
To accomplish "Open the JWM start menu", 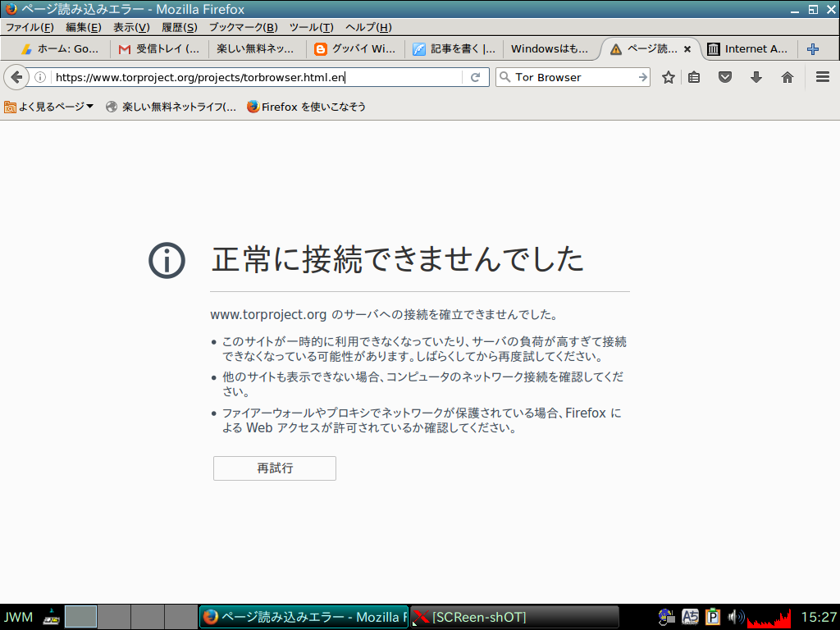I will (18, 617).
